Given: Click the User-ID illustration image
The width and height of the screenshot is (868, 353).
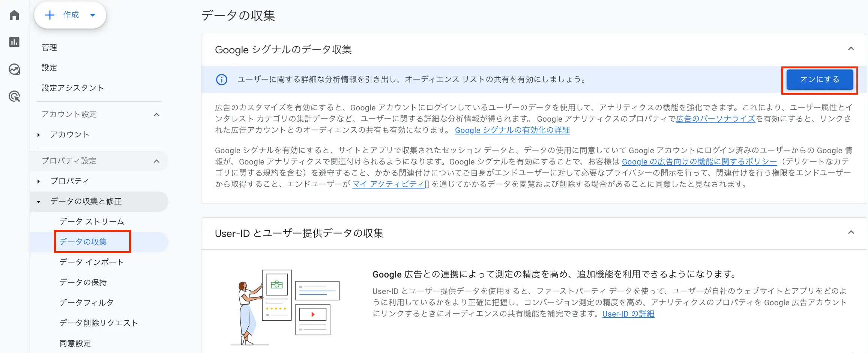Looking at the screenshot, I should point(285,307).
